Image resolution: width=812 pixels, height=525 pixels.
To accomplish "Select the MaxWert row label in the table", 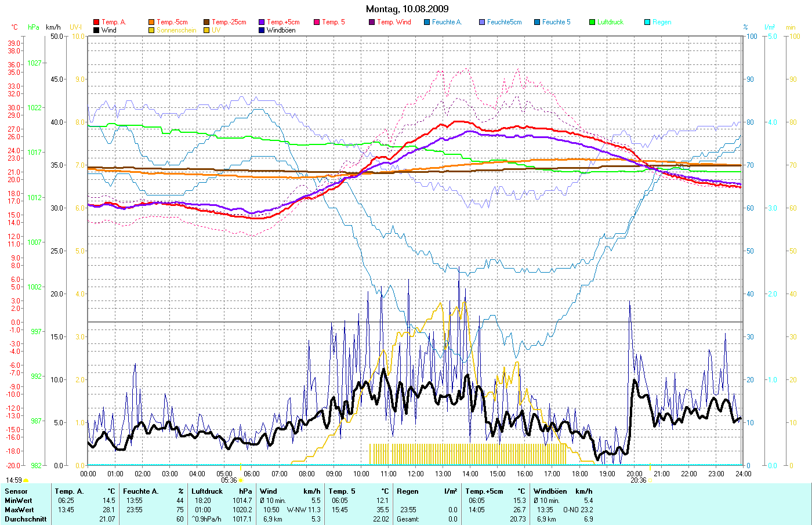I will coord(19,510).
